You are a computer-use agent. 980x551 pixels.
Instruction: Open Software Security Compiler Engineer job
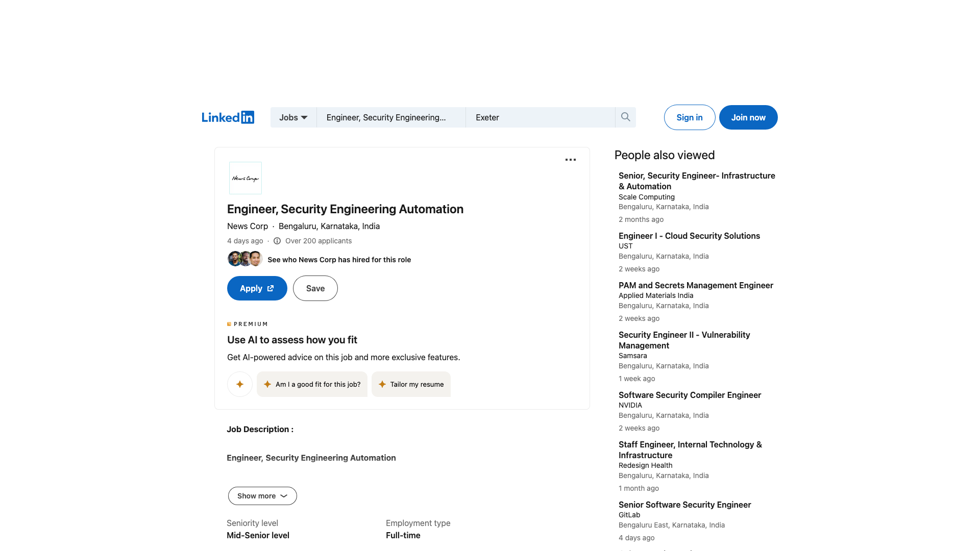(690, 395)
